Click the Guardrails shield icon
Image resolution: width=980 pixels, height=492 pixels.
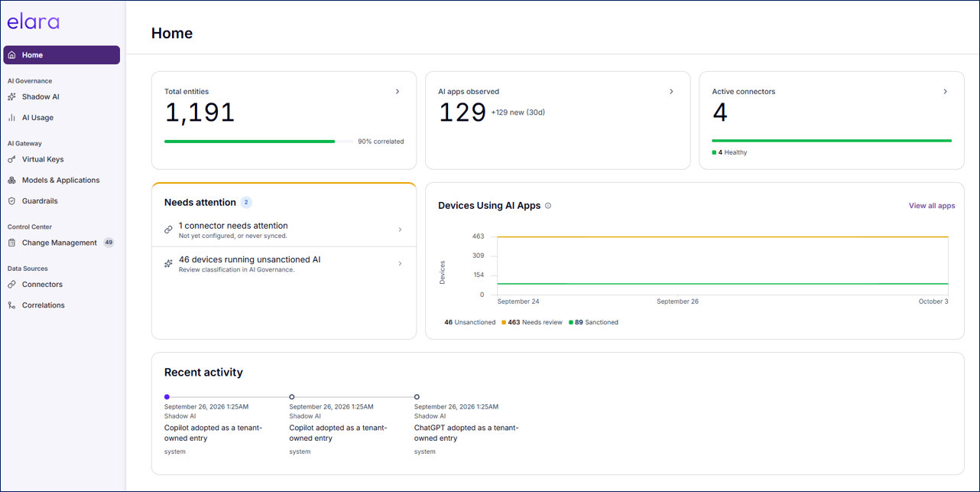(11, 201)
